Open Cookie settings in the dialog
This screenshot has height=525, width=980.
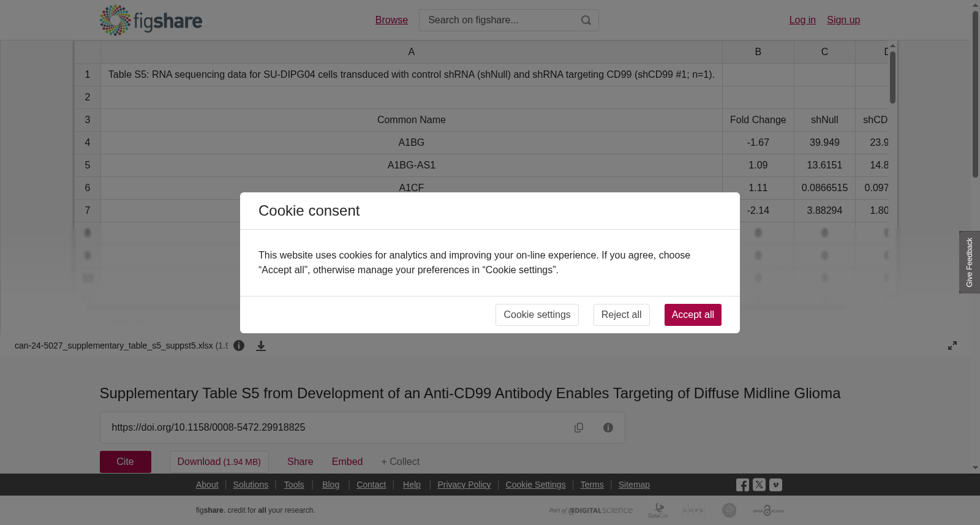point(537,315)
